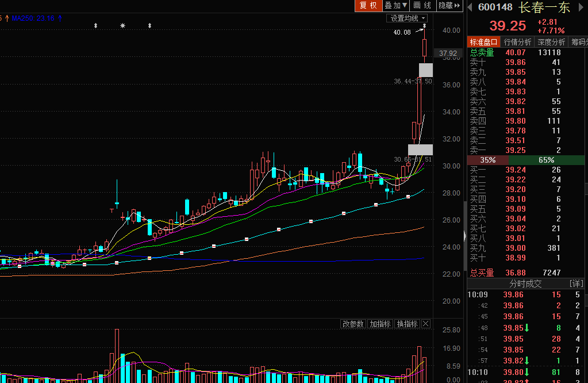Collapse side panel using the splitter arrow handle
This screenshot has height=383, width=588.
coord(465,236)
